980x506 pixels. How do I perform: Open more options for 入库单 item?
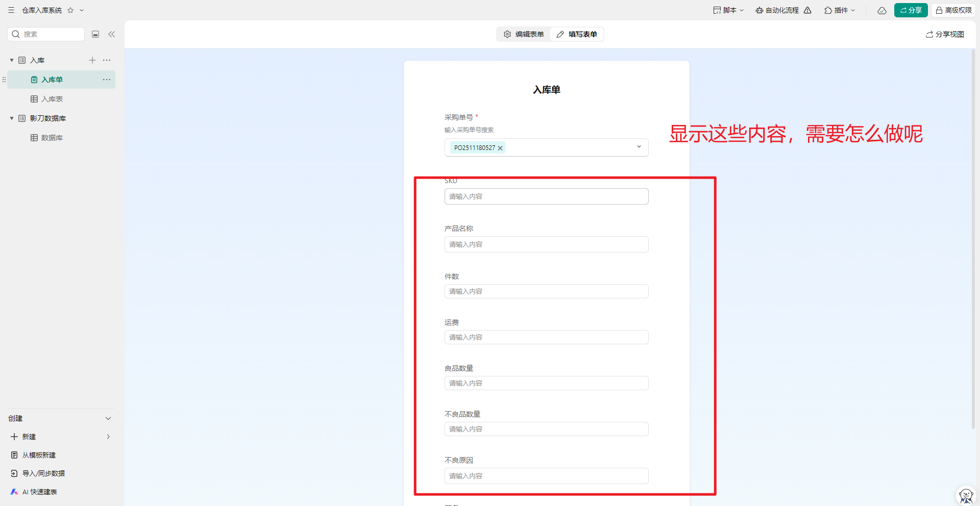(x=107, y=80)
